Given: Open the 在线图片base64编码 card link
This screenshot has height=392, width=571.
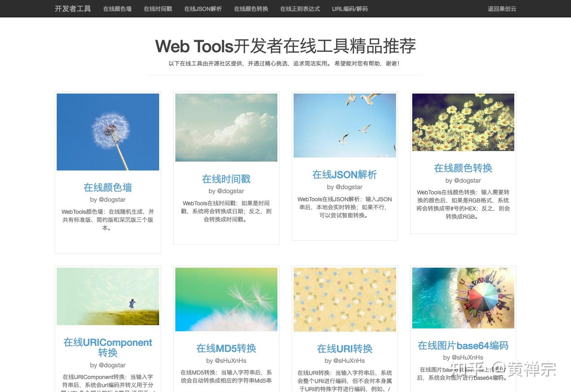Looking at the screenshot, I should pos(463,345).
